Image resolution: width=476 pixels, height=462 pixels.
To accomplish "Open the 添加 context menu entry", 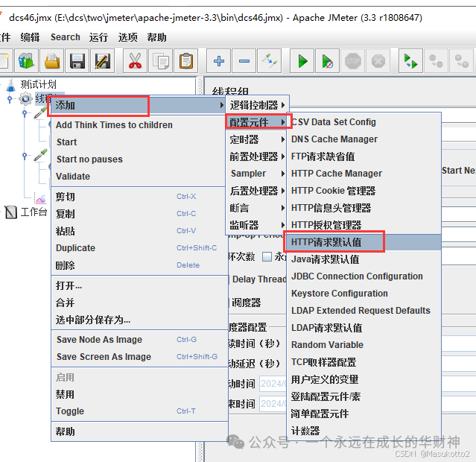I will [138, 105].
